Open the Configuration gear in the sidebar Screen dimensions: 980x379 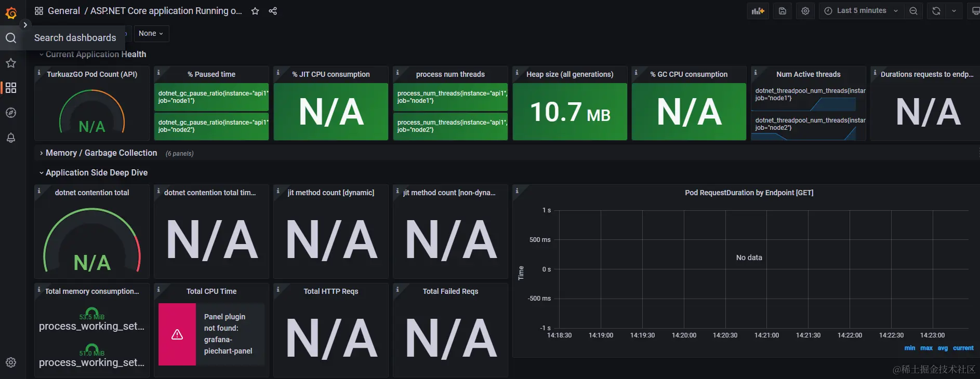[11, 362]
